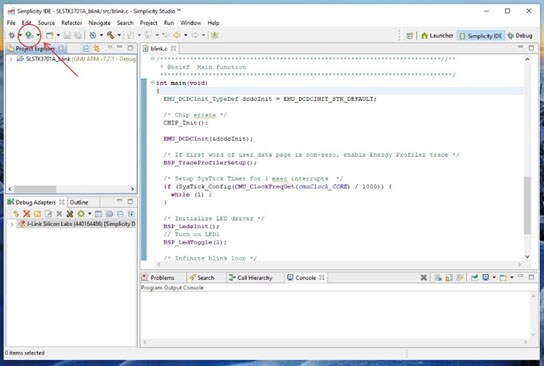Collapse all icon in Debug Adapters toolbar
This screenshot has height=366, width=544.
tap(120, 214)
